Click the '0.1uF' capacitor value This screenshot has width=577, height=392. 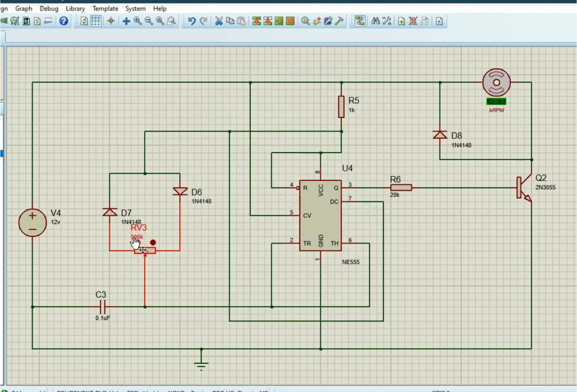coord(103,318)
